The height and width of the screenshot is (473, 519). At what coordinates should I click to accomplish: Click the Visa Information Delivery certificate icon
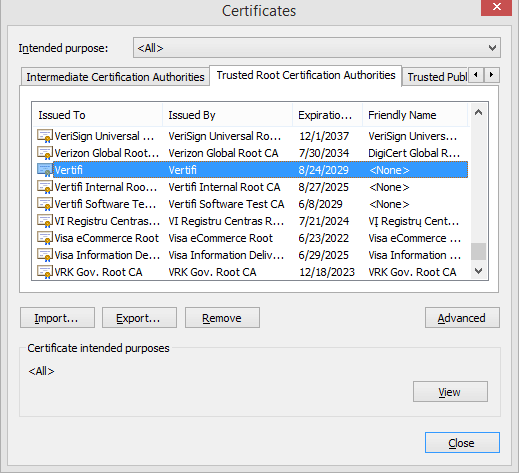click(x=45, y=255)
